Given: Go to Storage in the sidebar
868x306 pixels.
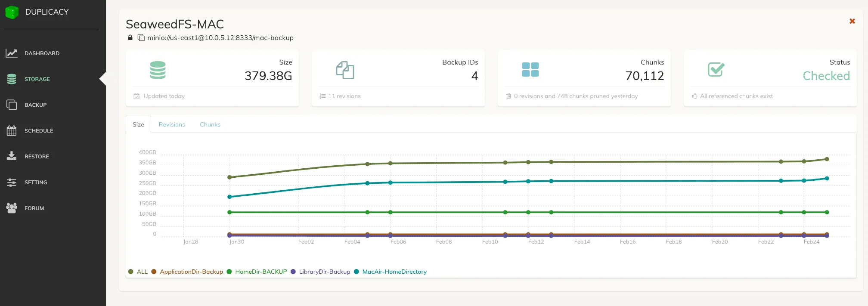Looking at the screenshot, I should click(x=37, y=79).
